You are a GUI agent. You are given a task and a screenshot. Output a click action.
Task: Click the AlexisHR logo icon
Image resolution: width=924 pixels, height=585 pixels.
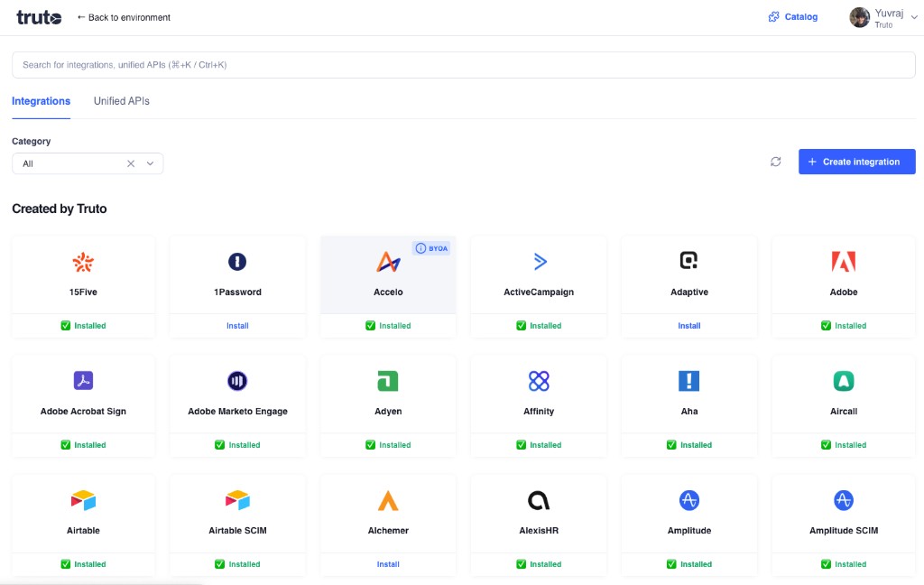point(539,500)
